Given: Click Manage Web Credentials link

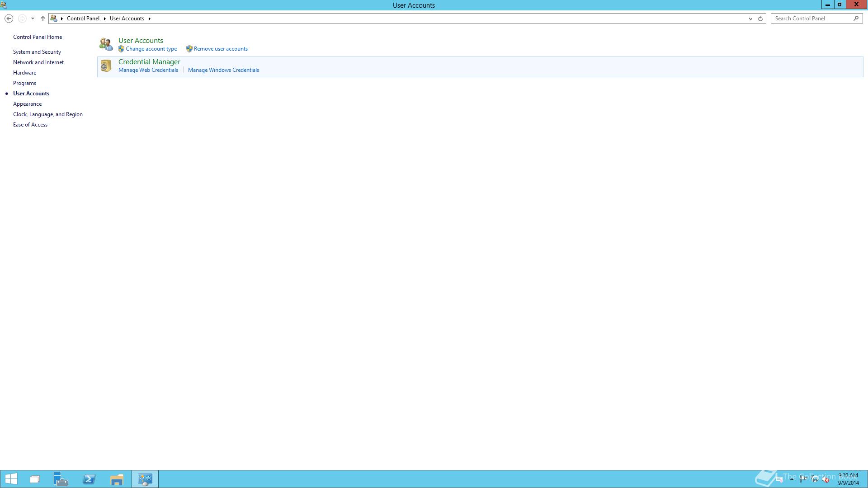Looking at the screenshot, I should [148, 70].
